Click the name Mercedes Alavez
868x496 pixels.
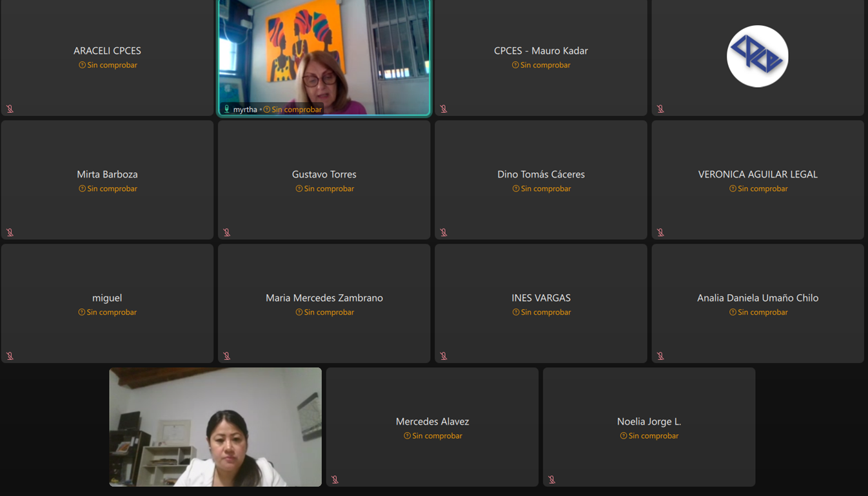coord(432,422)
